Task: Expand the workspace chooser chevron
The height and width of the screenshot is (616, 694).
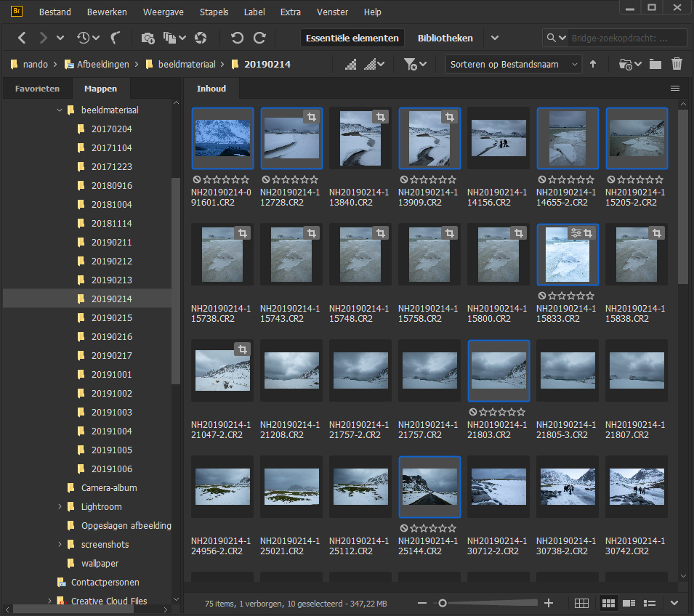Action: click(x=495, y=38)
